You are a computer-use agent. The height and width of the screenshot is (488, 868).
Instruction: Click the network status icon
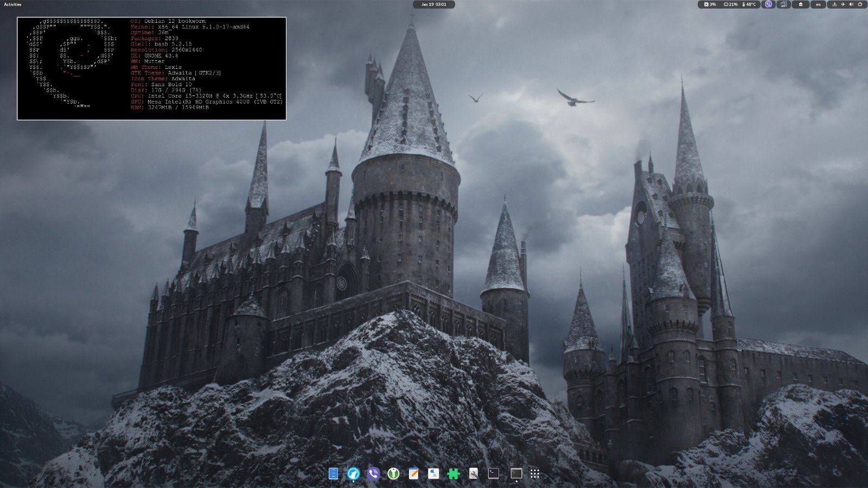pyautogui.click(x=834, y=4)
